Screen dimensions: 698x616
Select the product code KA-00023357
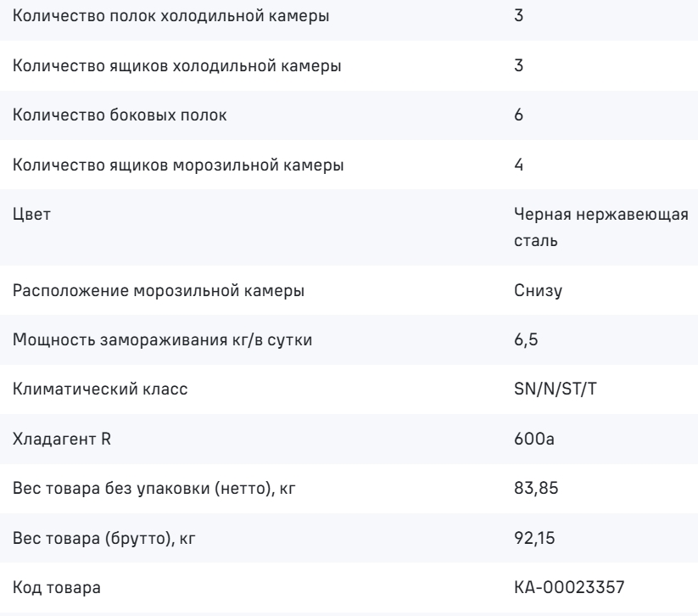pos(569,587)
